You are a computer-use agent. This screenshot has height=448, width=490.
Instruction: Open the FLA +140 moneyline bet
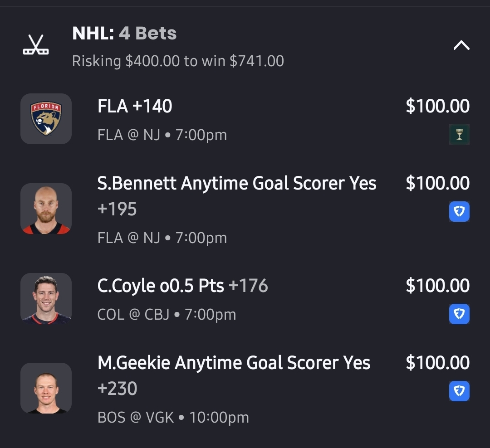coord(135,107)
